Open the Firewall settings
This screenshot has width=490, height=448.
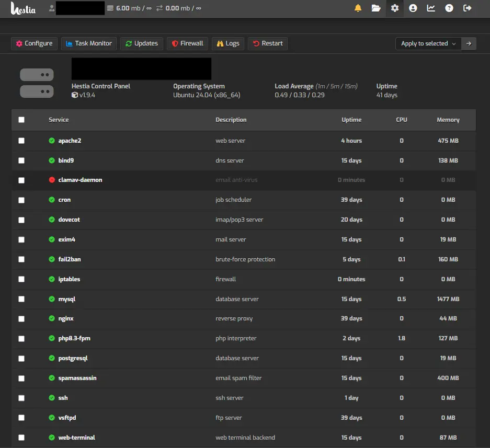point(187,43)
